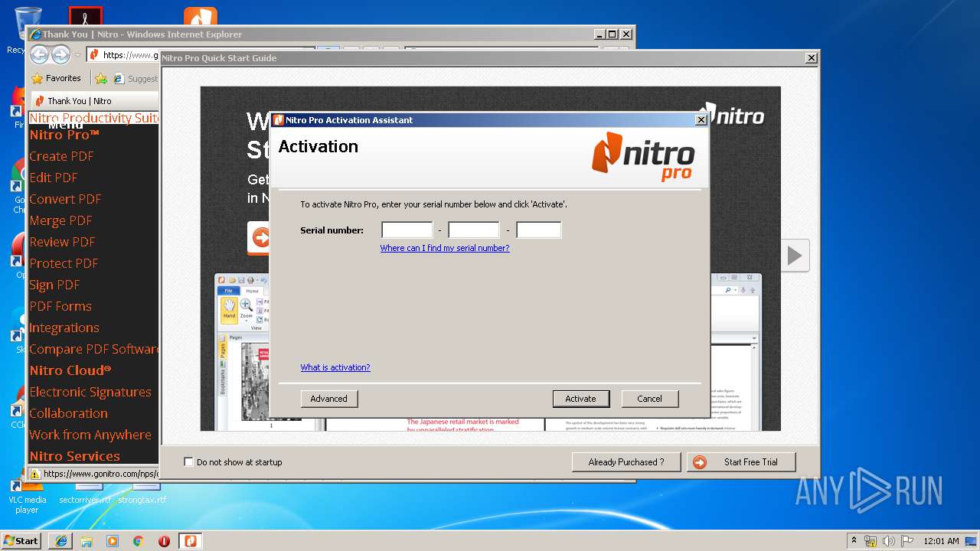980x551 pixels.
Task: Open Windows Media Player taskbar icon
Action: (x=113, y=541)
